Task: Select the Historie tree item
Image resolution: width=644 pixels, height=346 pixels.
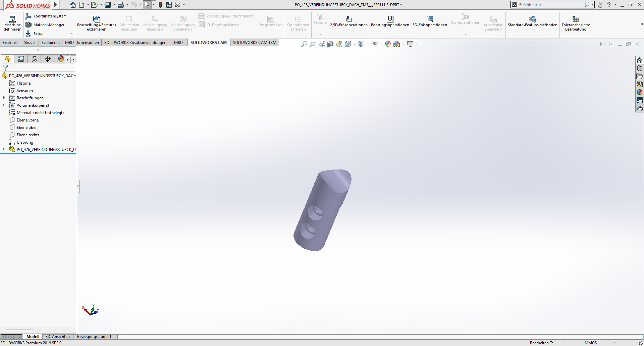Action: click(x=23, y=83)
